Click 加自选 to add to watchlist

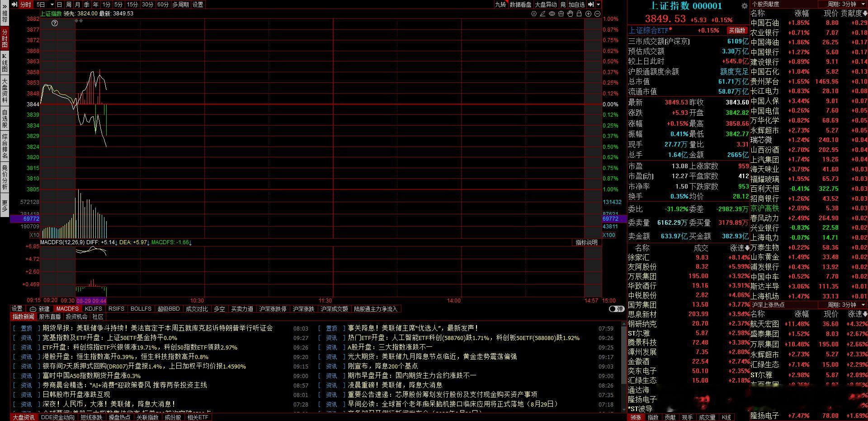pyautogui.click(x=577, y=5)
